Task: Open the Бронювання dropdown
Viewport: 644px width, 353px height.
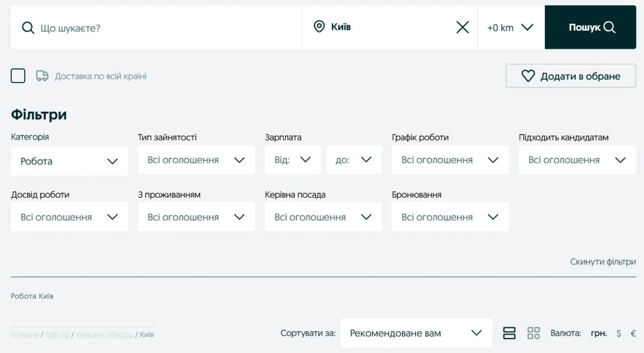Action: click(450, 217)
